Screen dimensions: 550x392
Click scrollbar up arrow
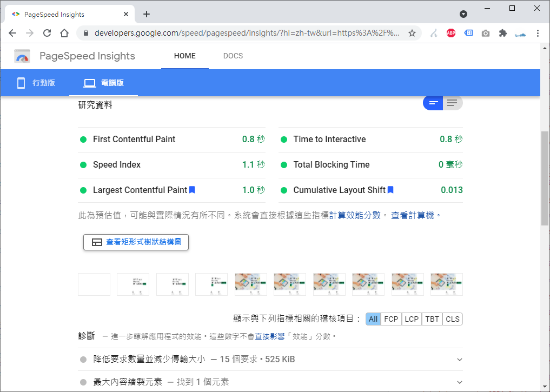pos(545,48)
